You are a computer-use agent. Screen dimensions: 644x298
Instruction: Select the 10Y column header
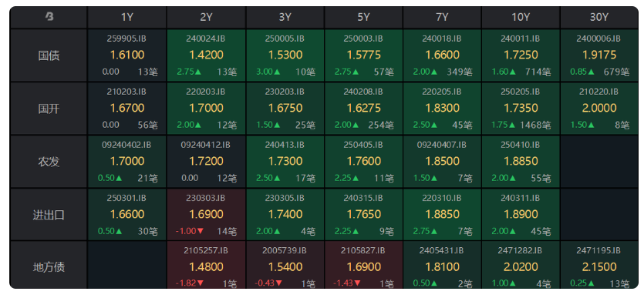pos(521,17)
